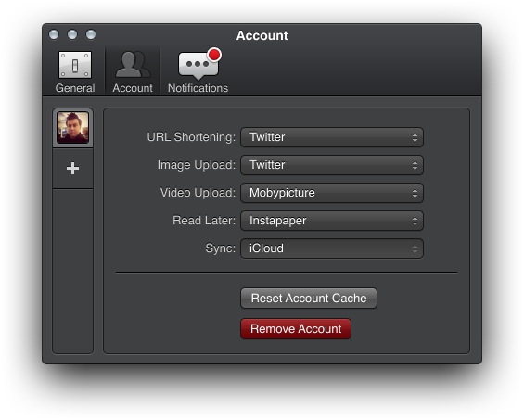Screen dimensions: 524x420
Task: Click the red badge on Notifications icon
Action: 214,55
